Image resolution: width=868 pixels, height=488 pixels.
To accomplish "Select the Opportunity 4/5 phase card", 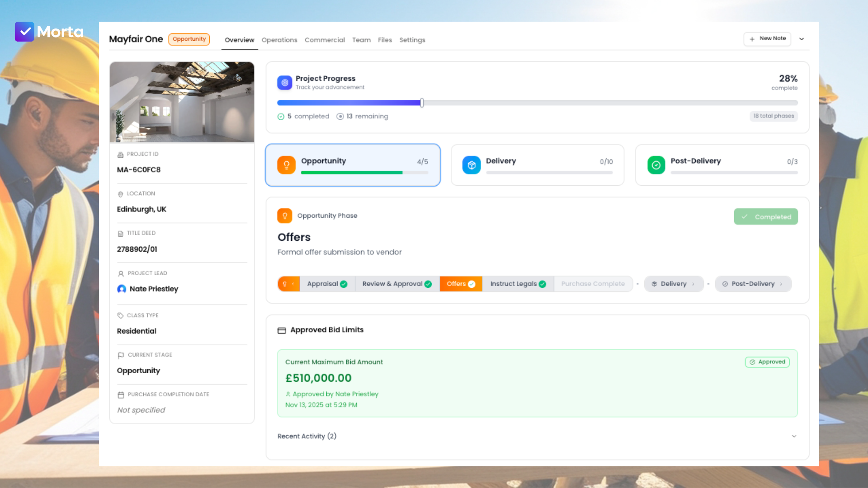I will coord(353,165).
